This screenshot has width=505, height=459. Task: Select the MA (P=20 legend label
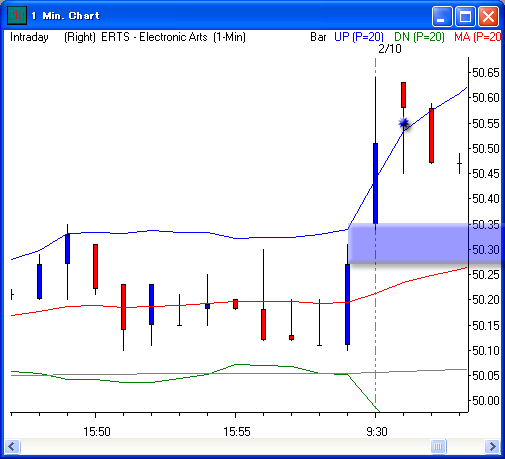(478, 37)
